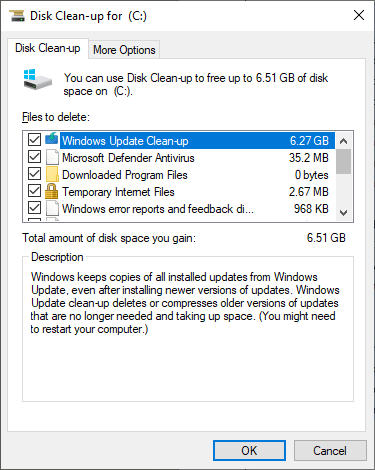The height and width of the screenshot is (470, 375).
Task: Click the Temporary Internet Files padlock icon
Action: pyautogui.click(x=51, y=191)
